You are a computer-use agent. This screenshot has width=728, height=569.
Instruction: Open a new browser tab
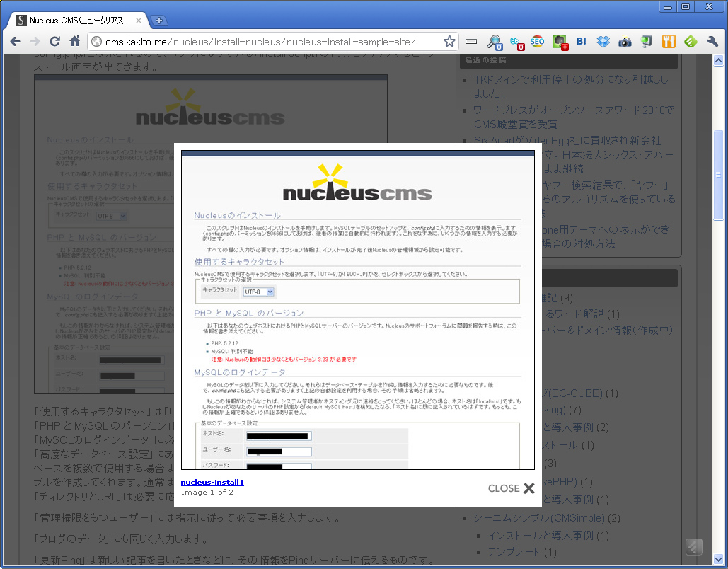[160, 21]
